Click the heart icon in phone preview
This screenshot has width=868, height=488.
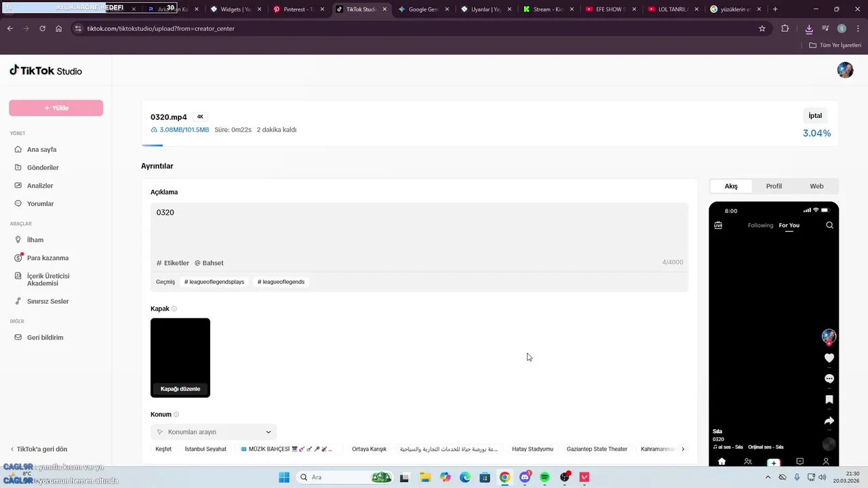pos(829,358)
